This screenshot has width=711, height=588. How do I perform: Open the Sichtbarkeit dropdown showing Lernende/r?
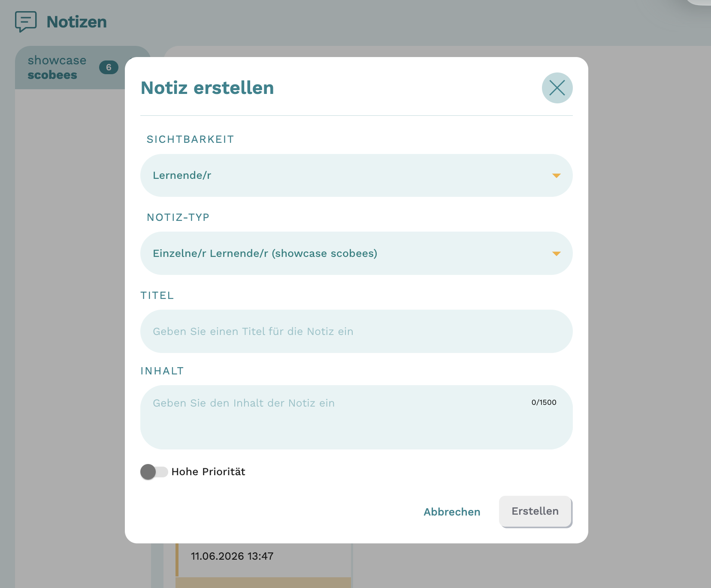pyautogui.click(x=356, y=175)
